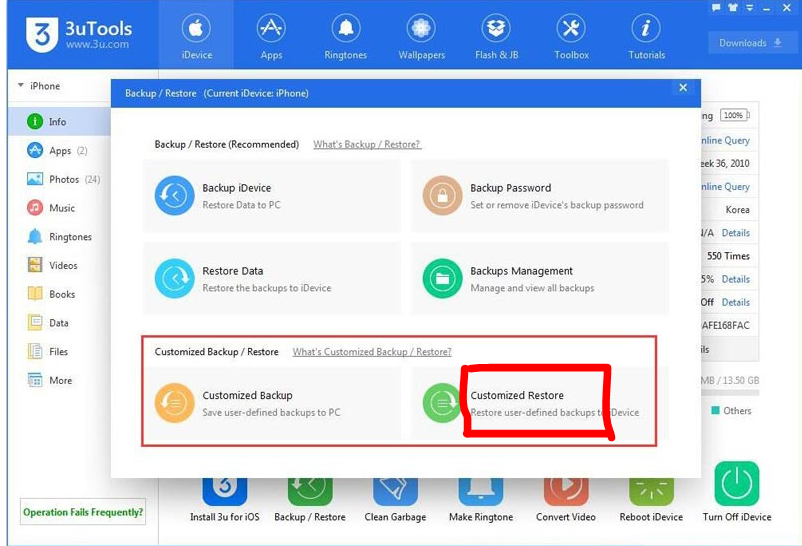
Task: Click Install 3u for iOS shortcut
Action: point(225,500)
